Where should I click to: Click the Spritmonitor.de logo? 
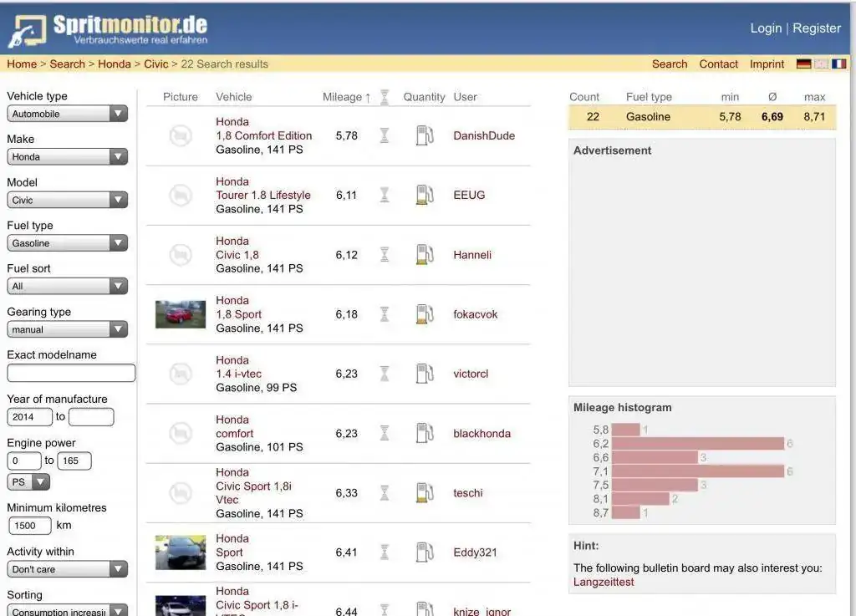(x=109, y=29)
